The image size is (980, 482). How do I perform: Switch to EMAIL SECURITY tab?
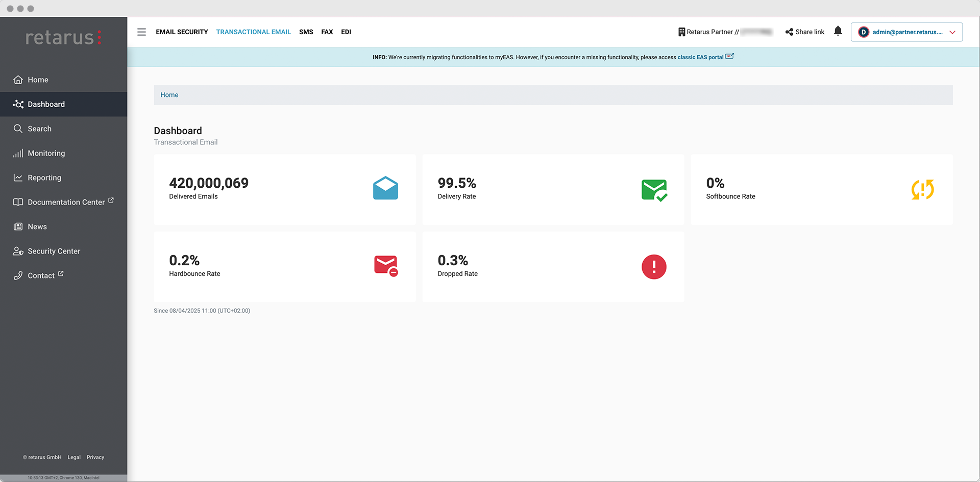182,32
